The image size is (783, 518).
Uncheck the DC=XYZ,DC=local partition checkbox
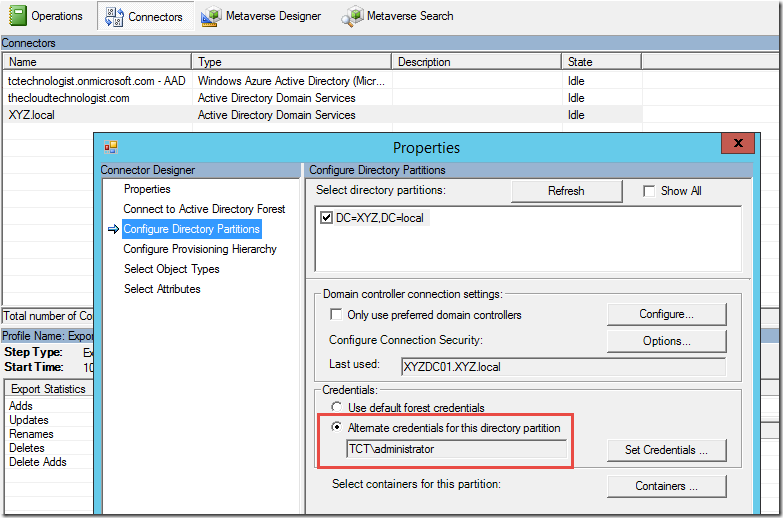[326, 218]
